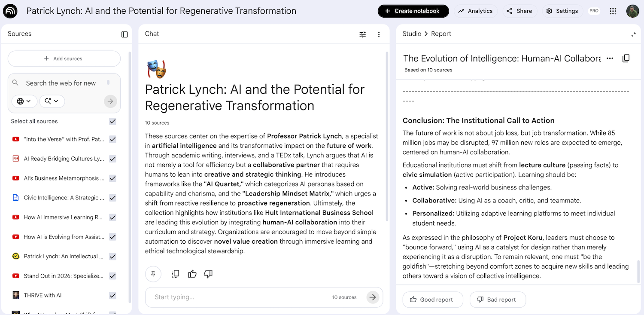
Task: Click the document icon beside Civic Intelligence
Action: click(x=16, y=198)
